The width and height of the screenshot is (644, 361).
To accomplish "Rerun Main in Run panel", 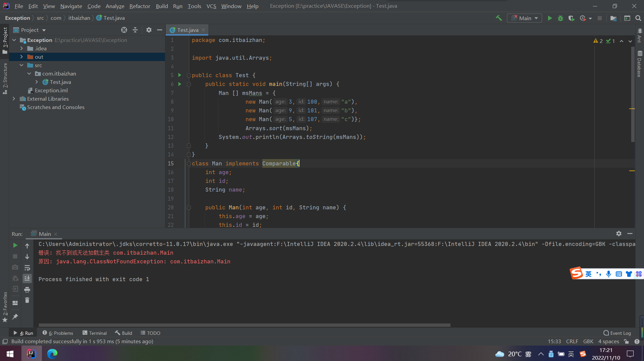I will tap(15, 245).
